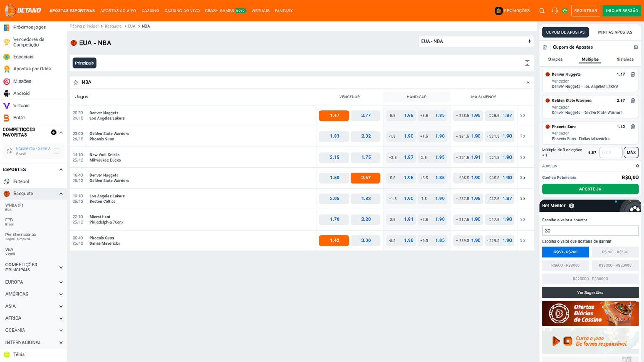Open bet slip settings gear icon
This screenshot has height=362, width=644.
pyautogui.click(x=636, y=47)
